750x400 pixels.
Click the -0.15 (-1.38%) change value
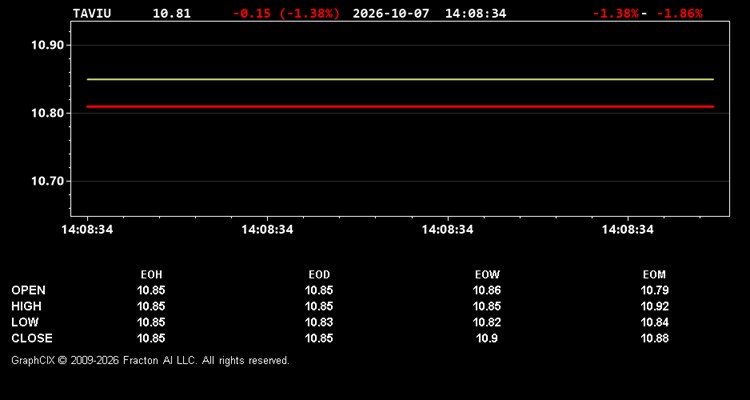[x=286, y=13]
